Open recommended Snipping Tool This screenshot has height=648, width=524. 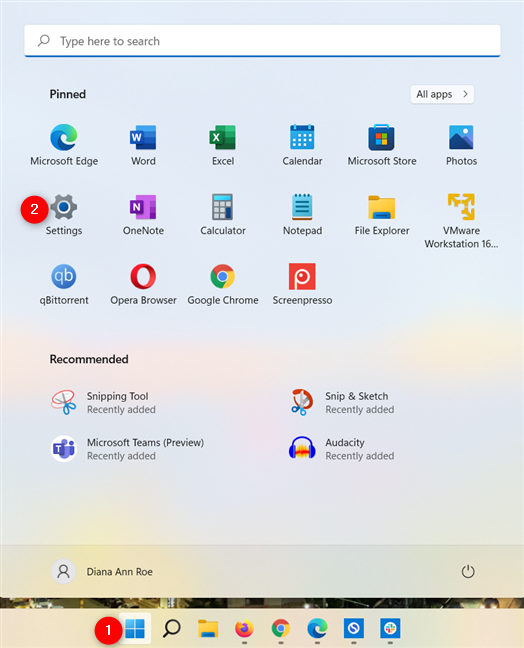point(103,402)
